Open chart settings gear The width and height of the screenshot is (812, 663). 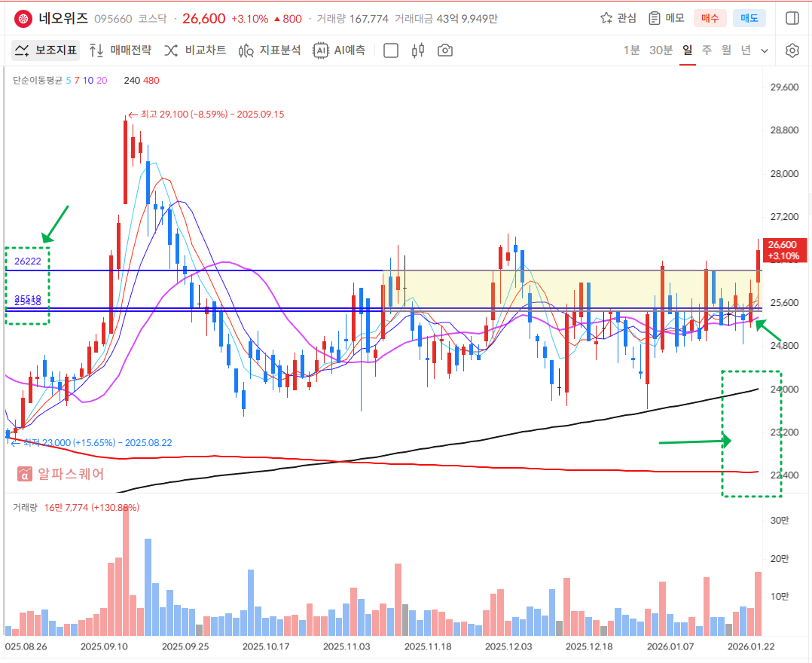click(792, 50)
